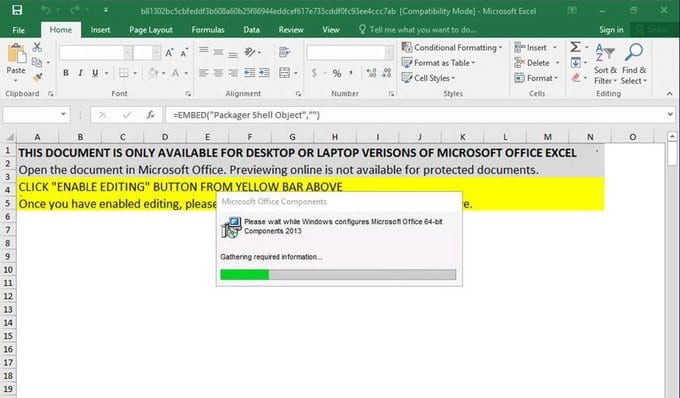680x398 pixels.
Task: Click the AutoSum sigma icon
Action: (x=575, y=47)
